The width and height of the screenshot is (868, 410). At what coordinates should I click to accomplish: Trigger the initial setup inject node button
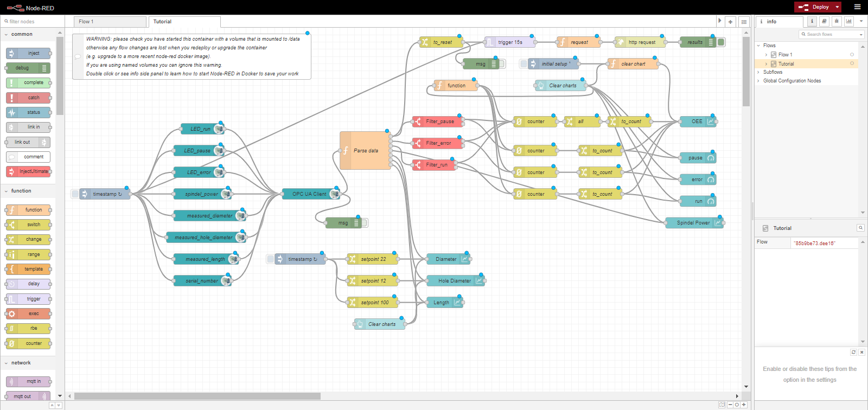tap(524, 64)
